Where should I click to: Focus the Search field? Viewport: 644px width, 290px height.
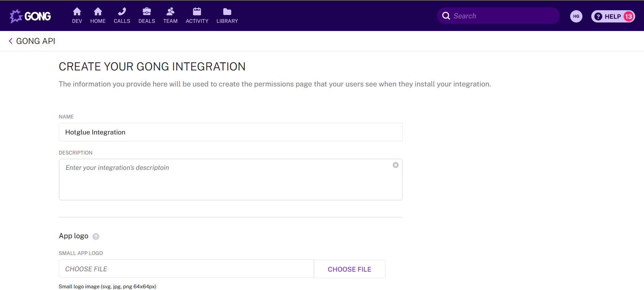coord(498,16)
